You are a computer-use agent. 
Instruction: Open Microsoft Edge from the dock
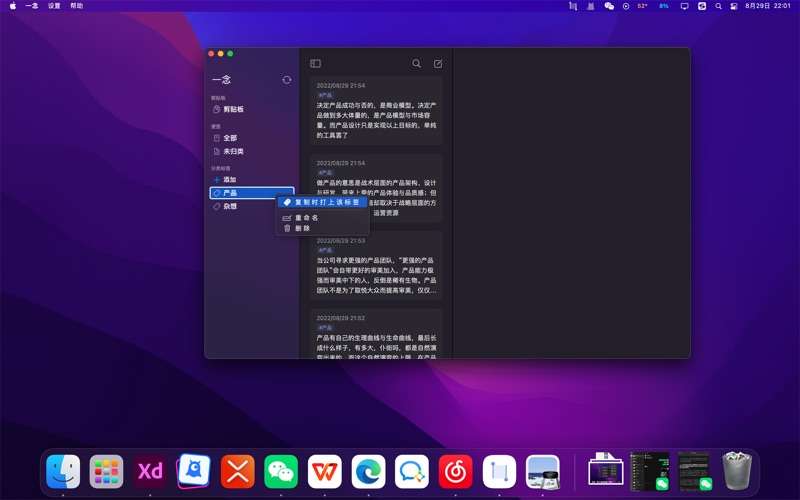click(368, 471)
